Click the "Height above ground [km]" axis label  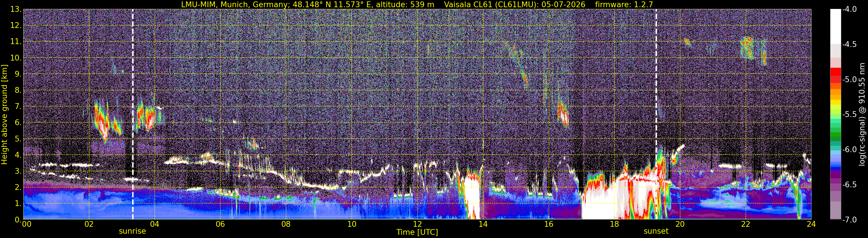(x=4, y=115)
